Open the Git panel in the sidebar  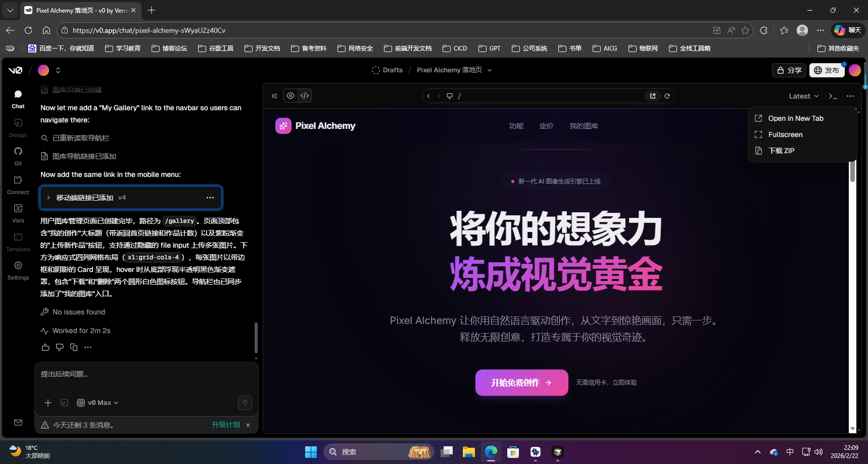tap(18, 156)
